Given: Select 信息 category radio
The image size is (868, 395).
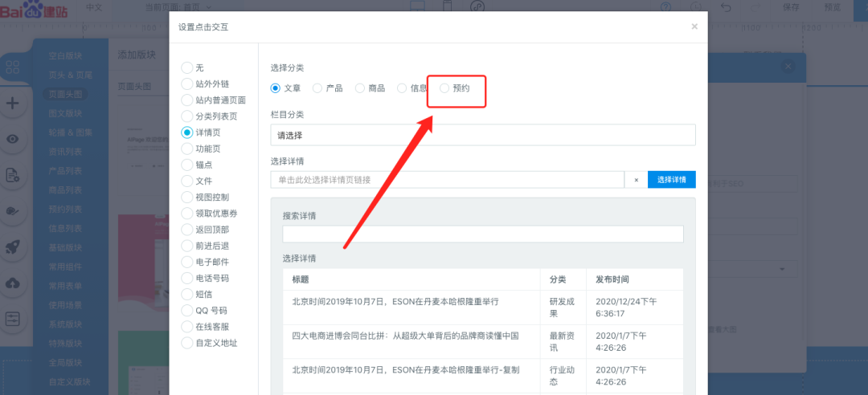Looking at the screenshot, I should [402, 88].
